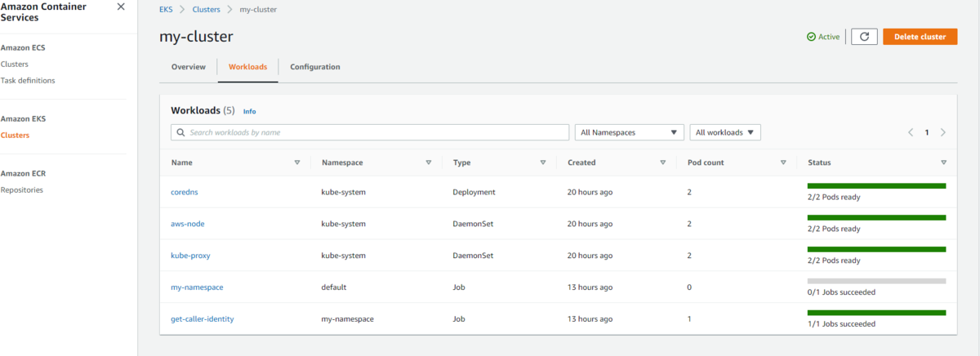Click the Active cluster status indicator

[x=823, y=37]
